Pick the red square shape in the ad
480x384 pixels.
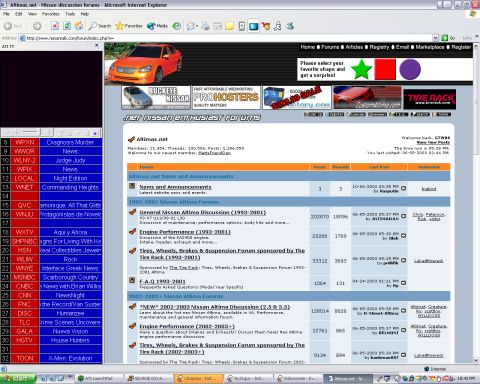pos(385,69)
